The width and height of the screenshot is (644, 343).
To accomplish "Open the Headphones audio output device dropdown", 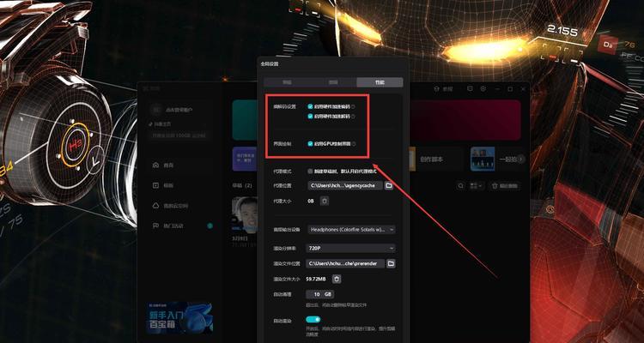I will coord(351,229).
